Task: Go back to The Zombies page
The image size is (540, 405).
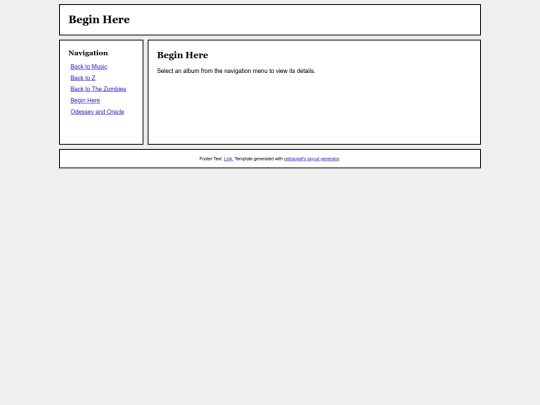Action: (98, 89)
